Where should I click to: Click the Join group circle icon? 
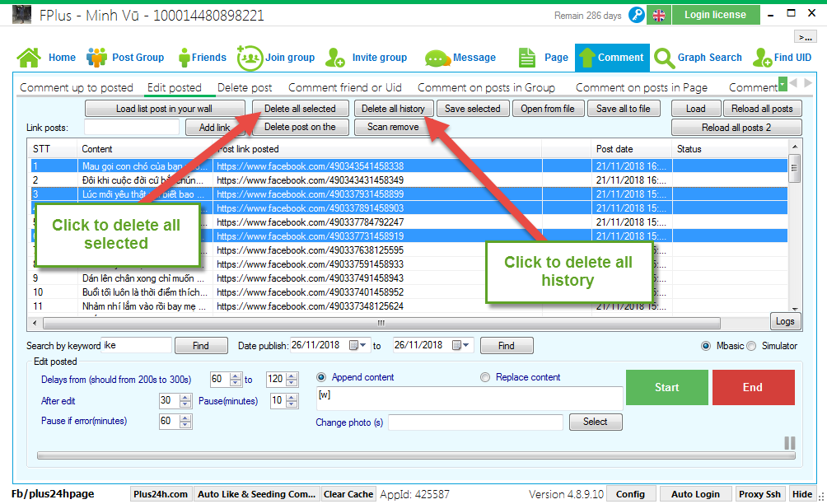click(250, 58)
